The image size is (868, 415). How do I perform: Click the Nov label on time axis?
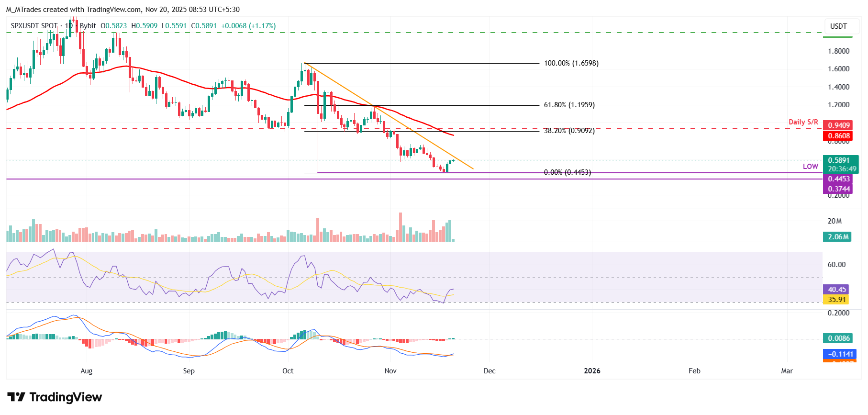pyautogui.click(x=390, y=371)
